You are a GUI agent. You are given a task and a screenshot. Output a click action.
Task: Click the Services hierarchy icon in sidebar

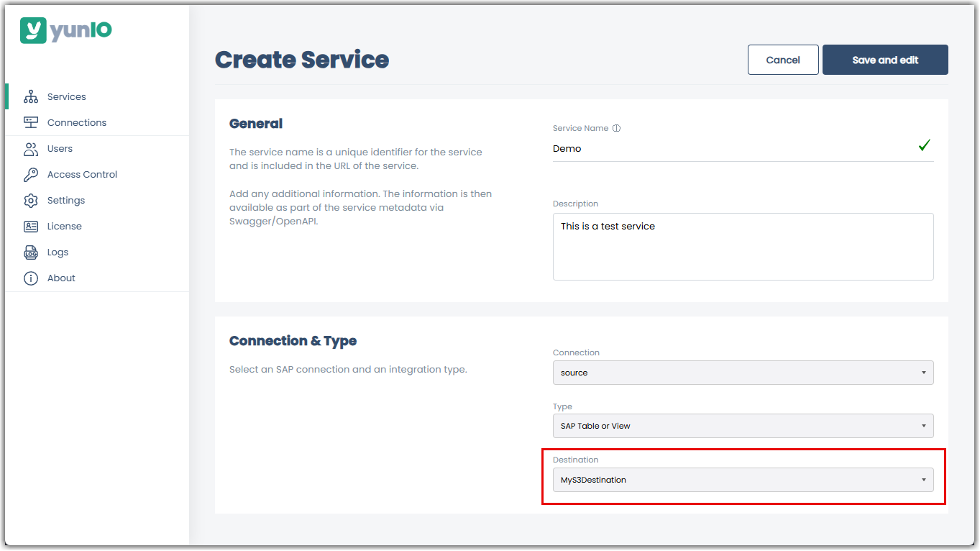pos(31,97)
